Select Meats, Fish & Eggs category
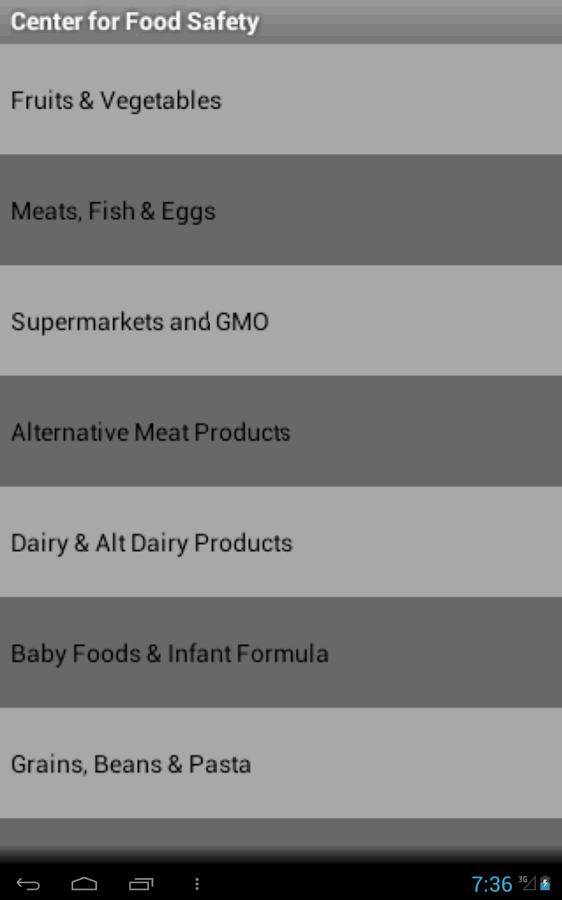The height and width of the screenshot is (900, 562). point(281,210)
